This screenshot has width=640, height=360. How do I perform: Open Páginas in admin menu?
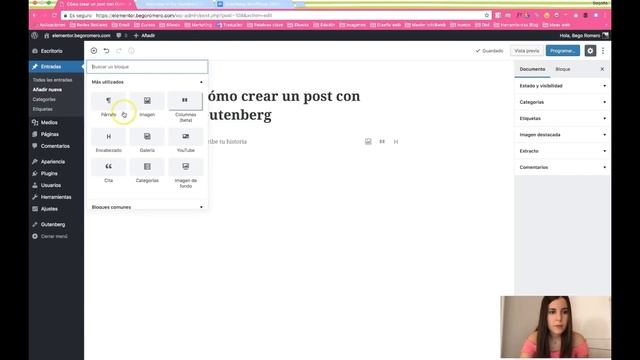(x=56, y=134)
